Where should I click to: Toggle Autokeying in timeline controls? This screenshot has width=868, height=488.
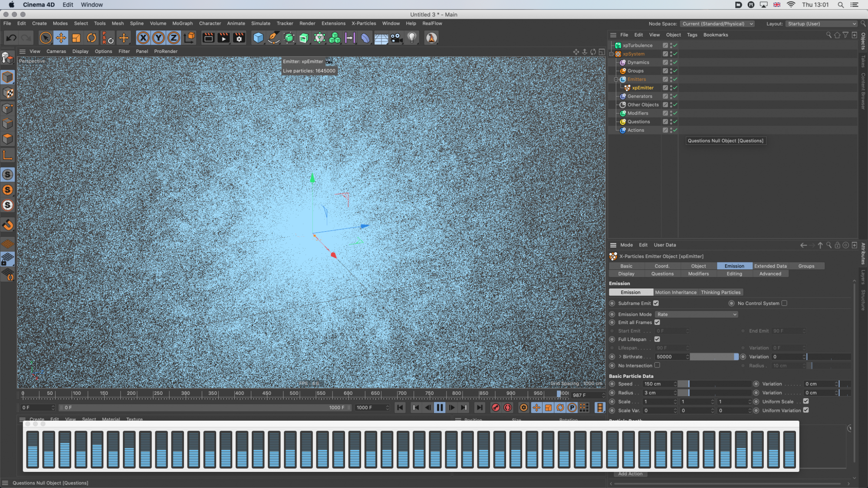508,408
